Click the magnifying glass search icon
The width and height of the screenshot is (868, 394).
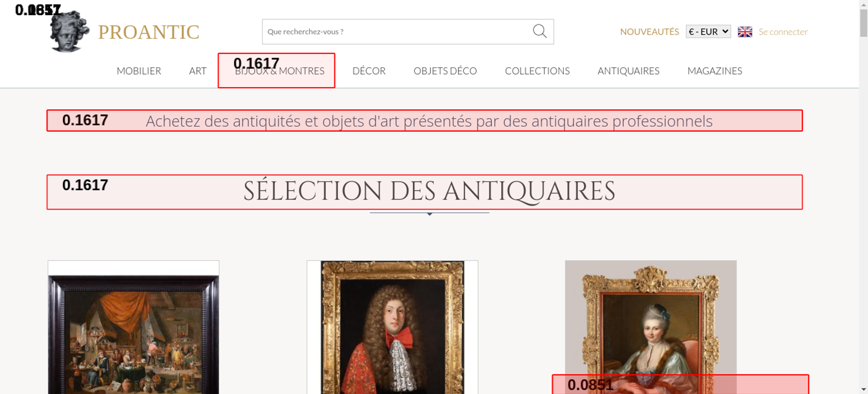pyautogui.click(x=539, y=31)
